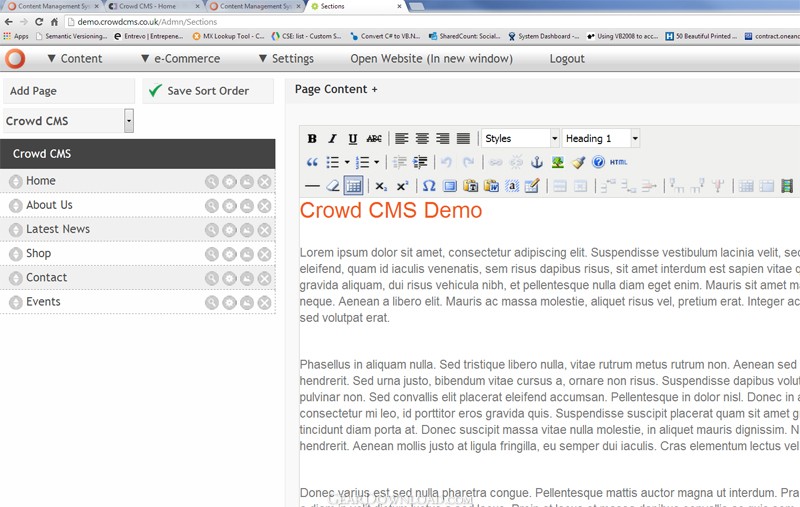Viewport: 800px width, 507px height.
Task: Click the insert image icon
Action: tap(557, 162)
